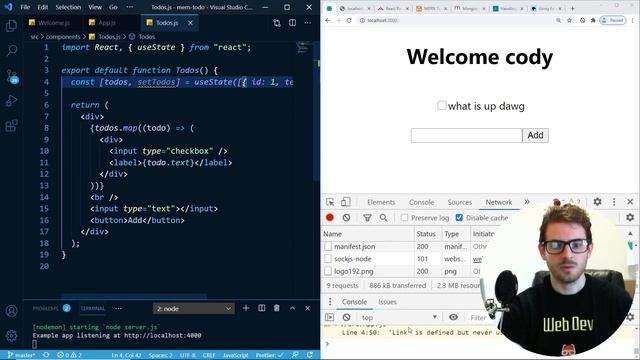Open the Accounts menu in VS Code
The image size is (640, 360).
pyautogui.click(x=11, y=311)
